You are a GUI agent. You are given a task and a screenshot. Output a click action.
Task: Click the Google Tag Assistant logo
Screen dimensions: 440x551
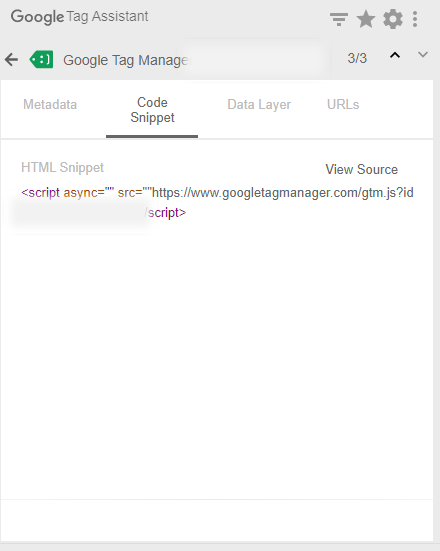pos(79,17)
